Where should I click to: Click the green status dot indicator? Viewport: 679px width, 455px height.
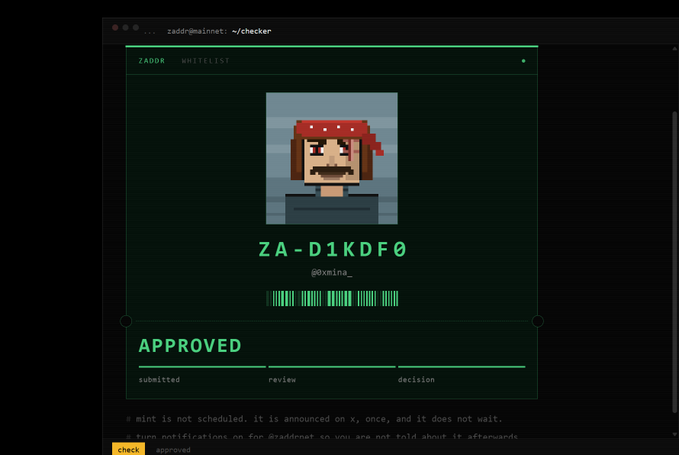pyautogui.click(x=524, y=61)
